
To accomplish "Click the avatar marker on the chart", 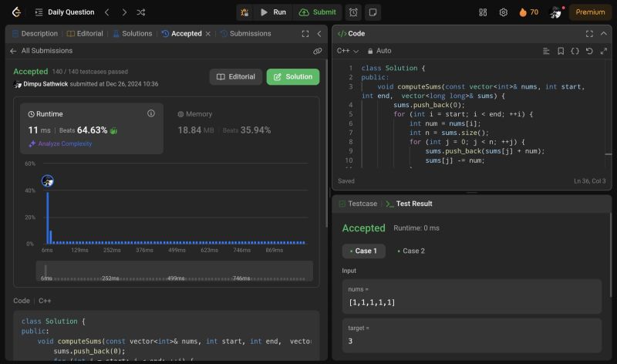I will (x=48, y=181).
